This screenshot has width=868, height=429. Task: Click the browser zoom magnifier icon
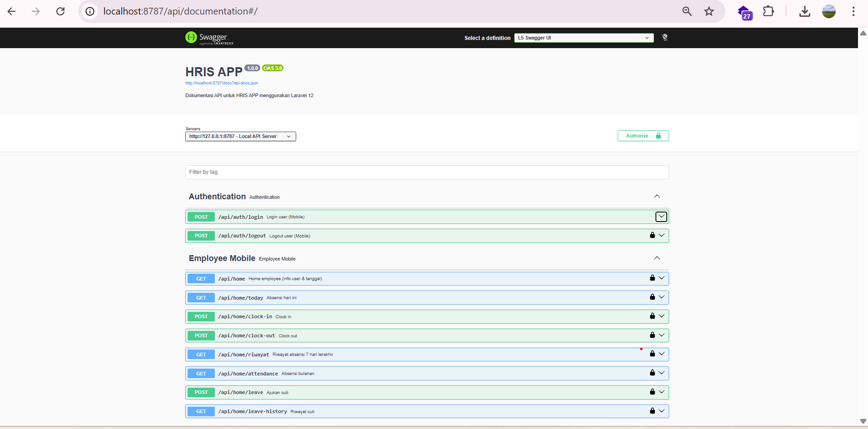(x=687, y=11)
